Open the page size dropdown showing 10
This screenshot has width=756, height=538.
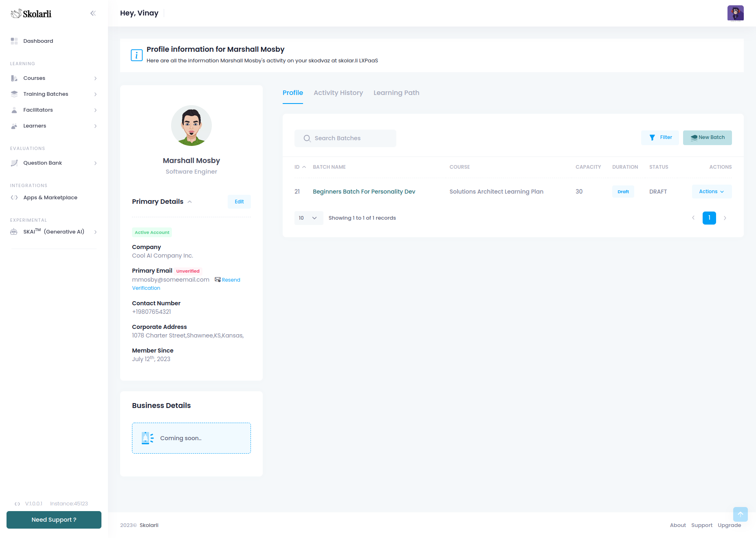click(308, 218)
